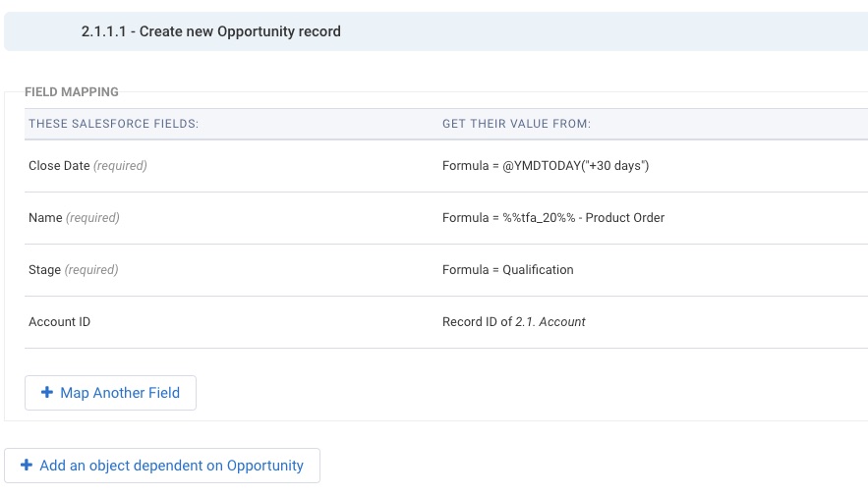The image size is (868, 496).
Task: Select the Close Date field row
Action: tap(446, 166)
